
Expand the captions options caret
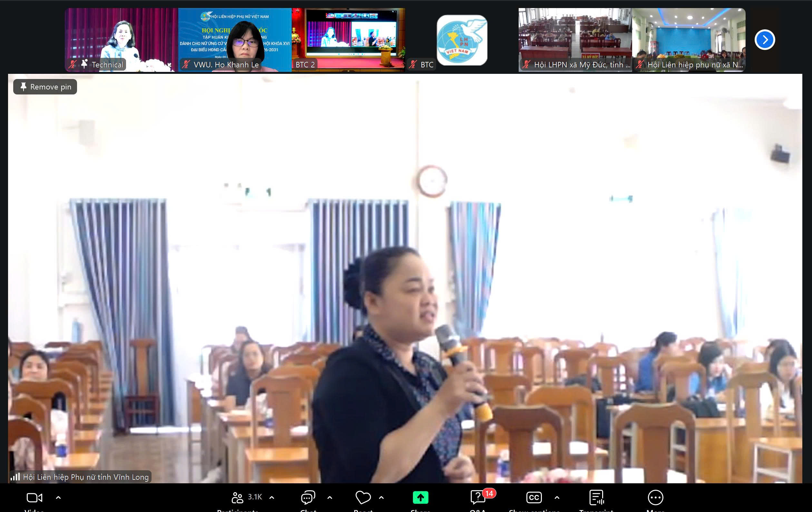click(x=557, y=497)
